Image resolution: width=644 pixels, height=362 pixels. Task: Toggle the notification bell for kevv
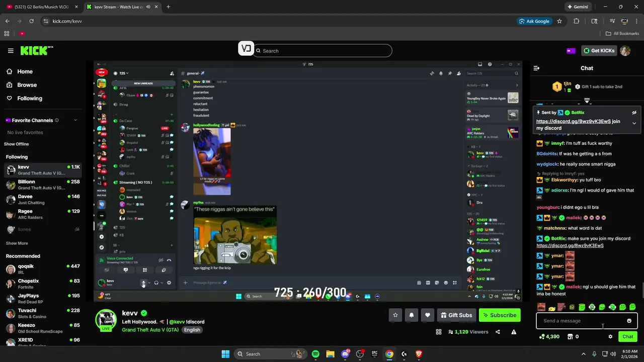coord(412,315)
